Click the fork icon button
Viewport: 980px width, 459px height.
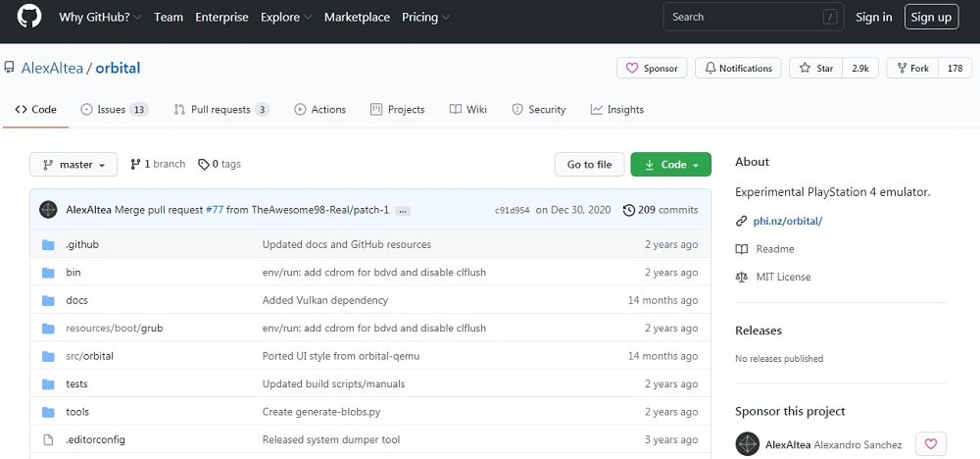click(x=902, y=68)
